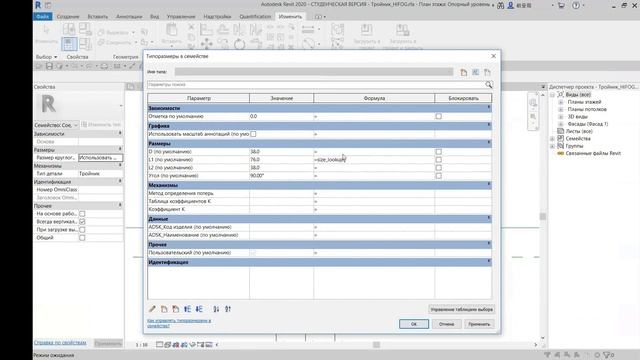The width and height of the screenshot is (640, 360).
Task: Collapse the Механизмы group in dialog
Action: coord(489,184)
